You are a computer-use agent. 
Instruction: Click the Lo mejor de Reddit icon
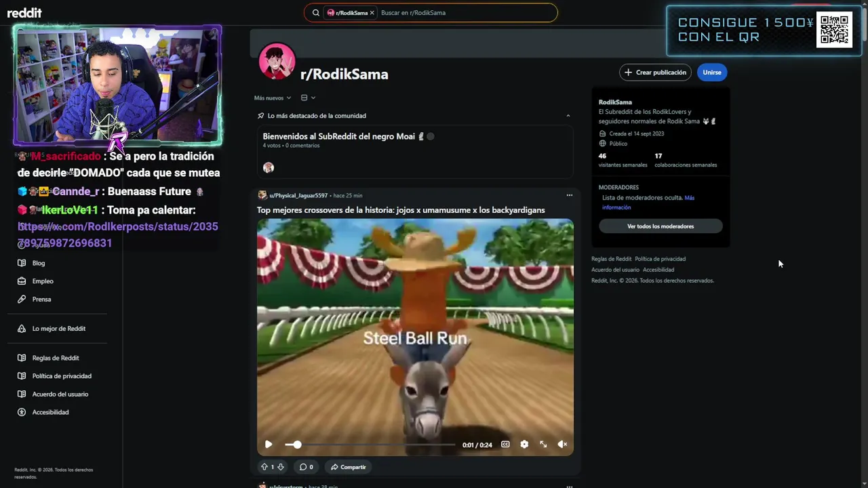[x=22, y=329]
